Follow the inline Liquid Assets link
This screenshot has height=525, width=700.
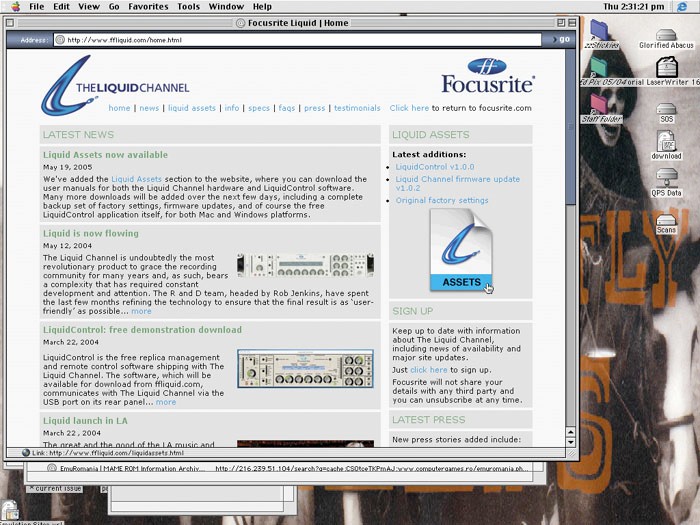(x=136, y=179)
